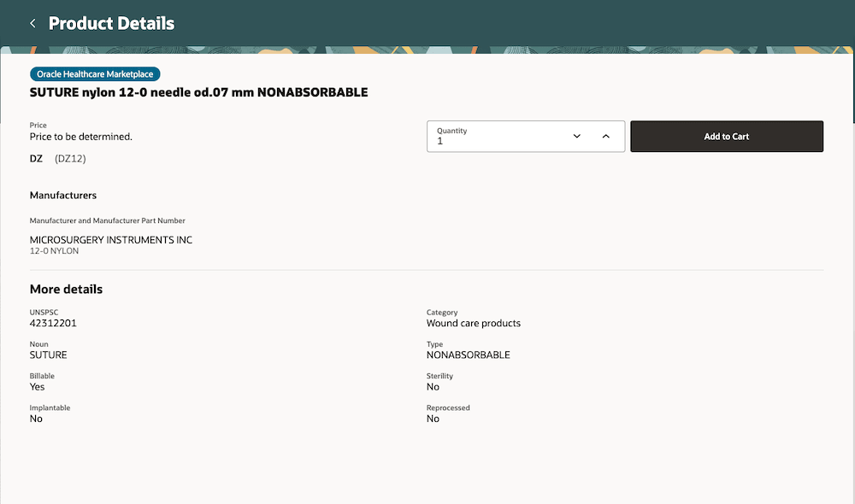Click the Sterility No value
This screenshot has width=855, height=504.
point(433,386)
